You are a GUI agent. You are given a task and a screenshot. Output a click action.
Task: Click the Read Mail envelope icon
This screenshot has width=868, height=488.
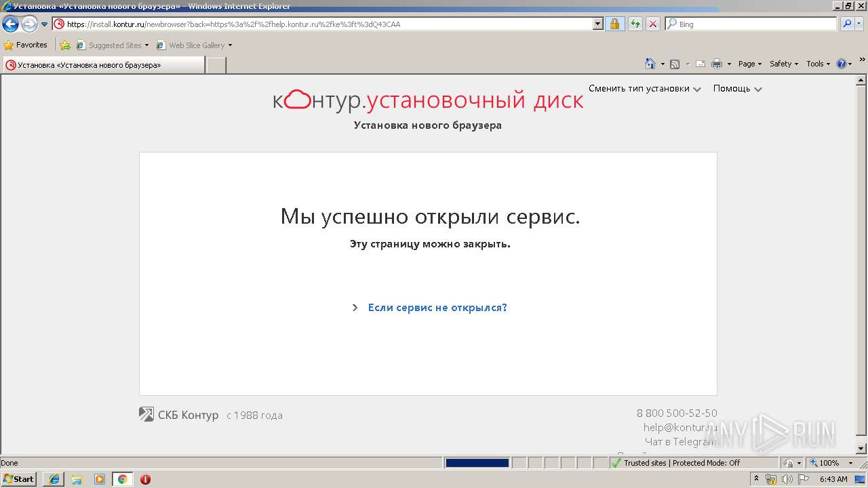700,64
